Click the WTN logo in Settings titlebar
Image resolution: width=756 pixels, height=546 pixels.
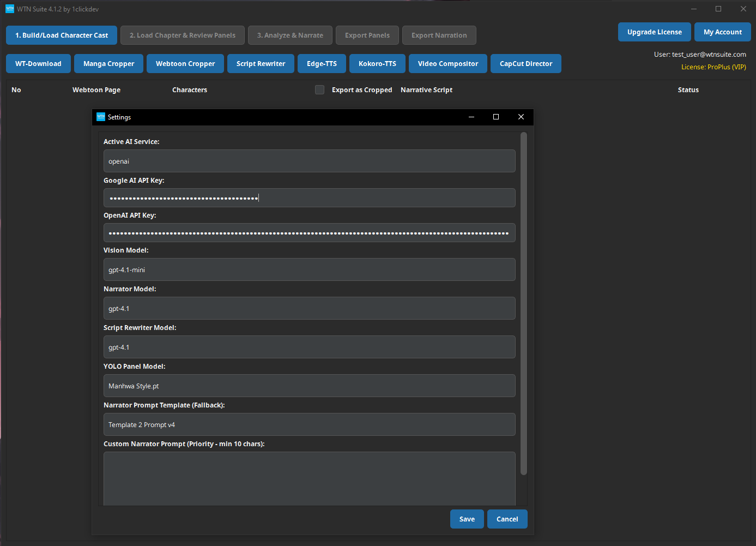coord(101,117)
